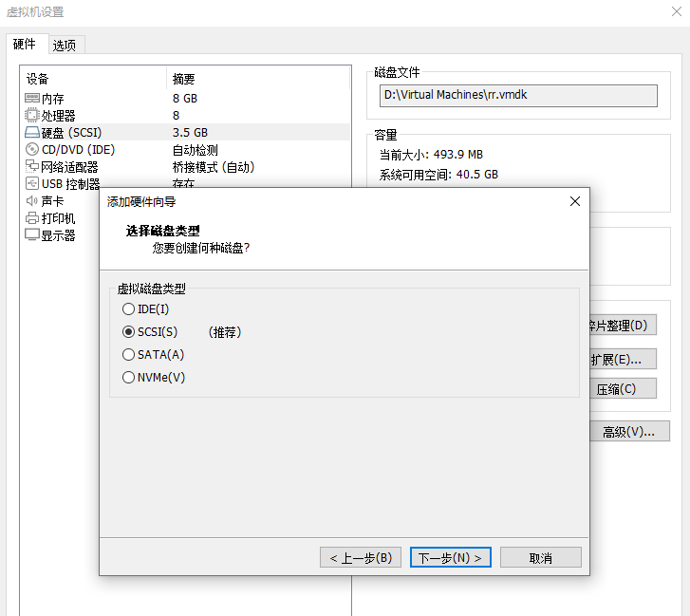This screenshot has width=690, height=616.
Task: Close the 添加硬件向导 wizard dialog
Action: pyautogui.click(x=574, y=201)
